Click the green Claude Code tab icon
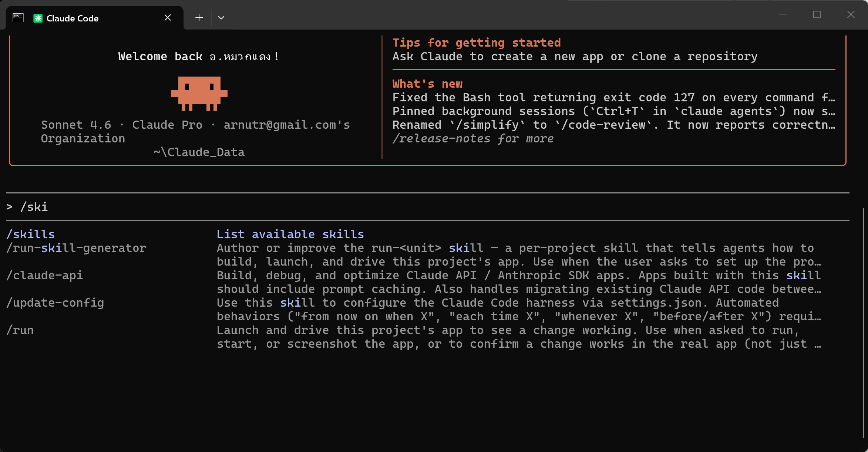 (x=38, y=18)
